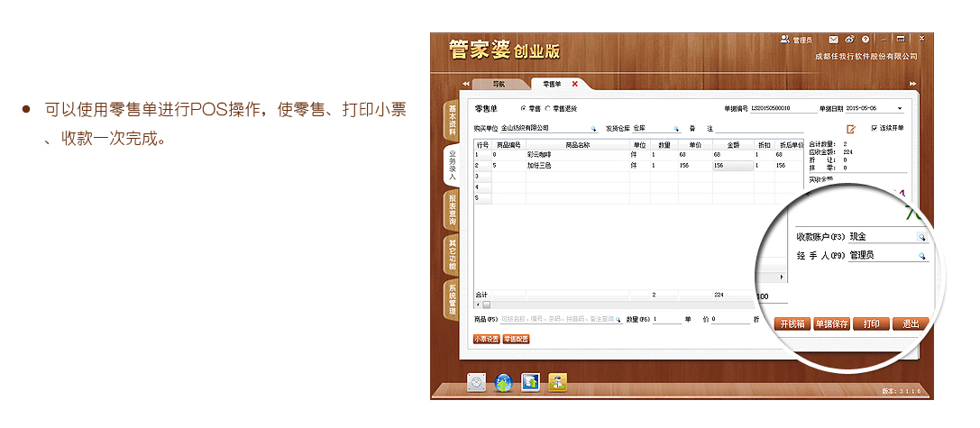
Task: Click the 开钱箱 button
Action: click(x=792, y=323)
